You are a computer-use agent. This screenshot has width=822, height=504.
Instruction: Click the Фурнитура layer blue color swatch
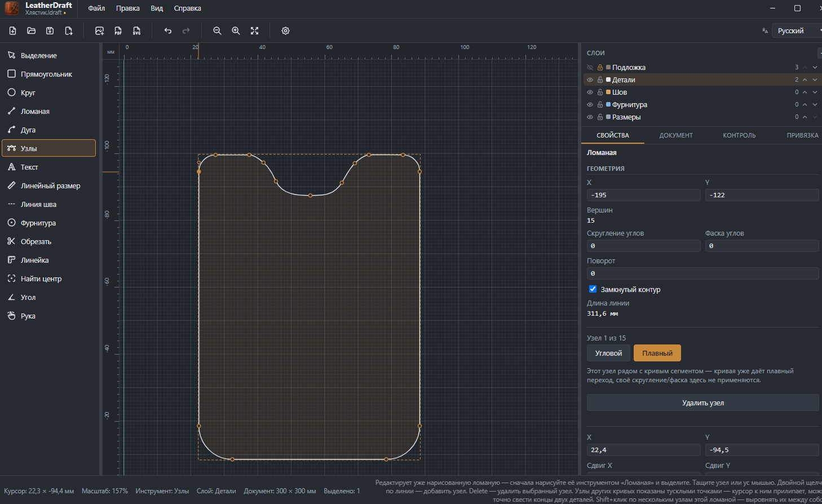[608, 104]
